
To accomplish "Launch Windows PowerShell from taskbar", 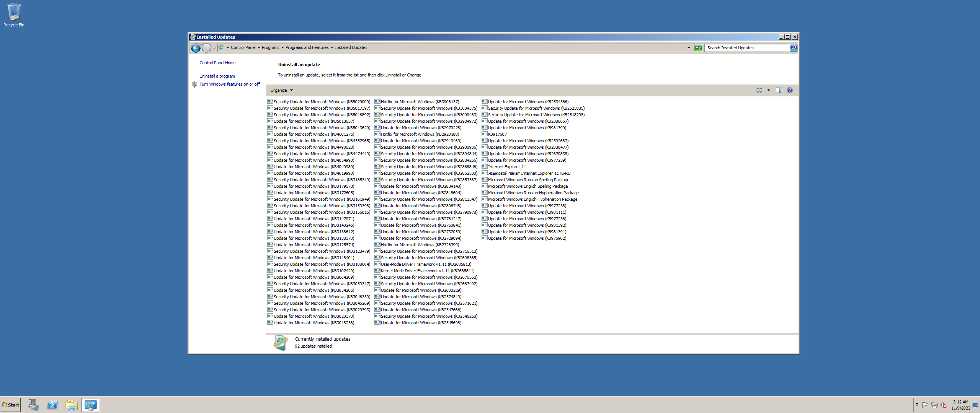I will coord(52,405).
